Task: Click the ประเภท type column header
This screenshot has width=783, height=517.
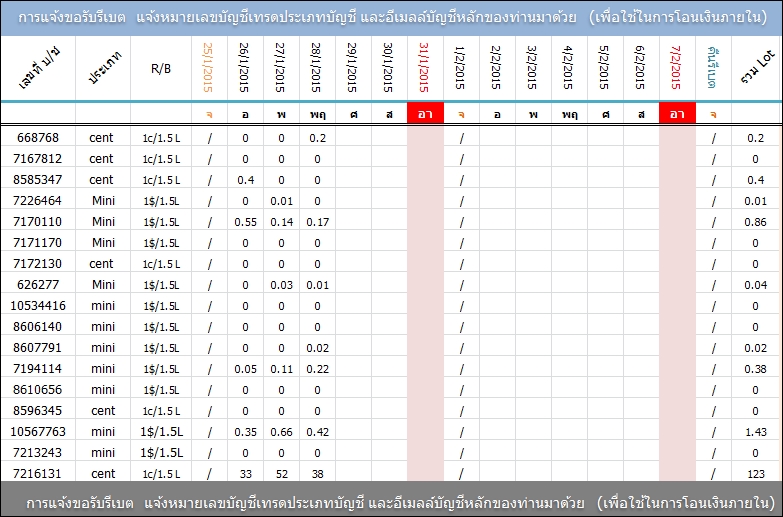Action: coord(103,67)
